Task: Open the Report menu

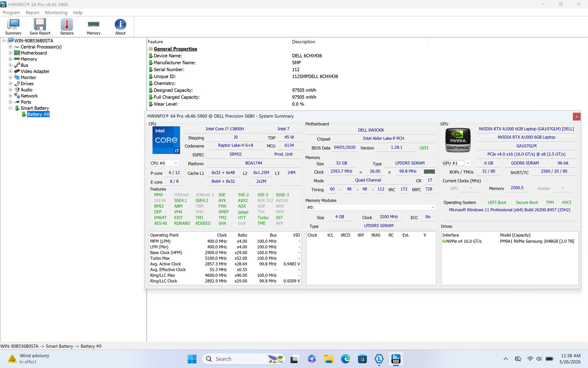Action: point(32,13)
